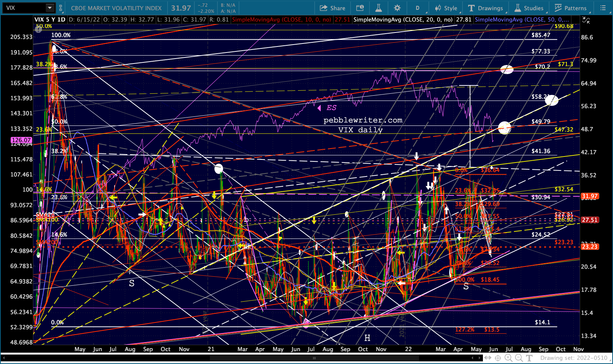Open chart settings gear icon
Screen dimensions: 613x364
[397, 8]
